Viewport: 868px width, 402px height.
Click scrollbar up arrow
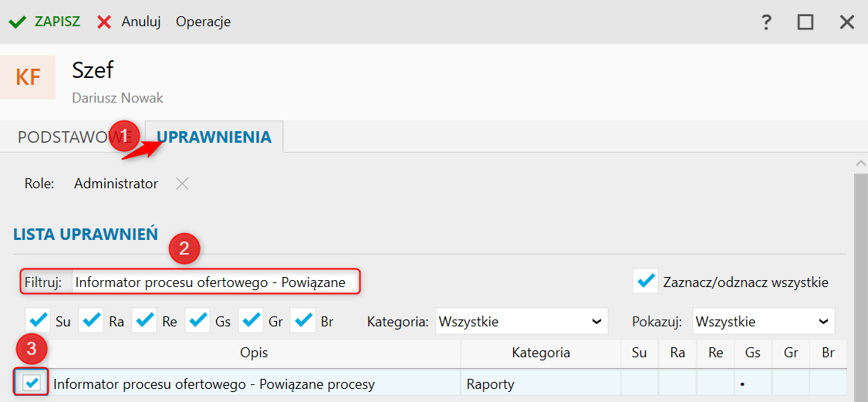[860, 164]
